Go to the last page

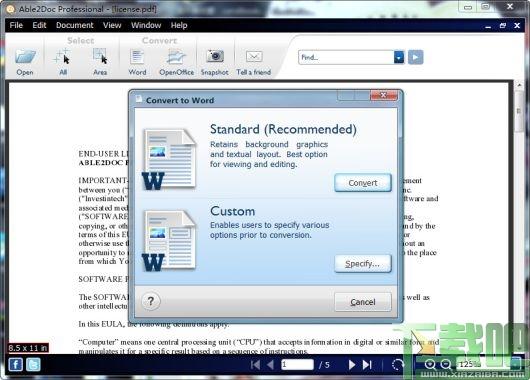point(367,365)
